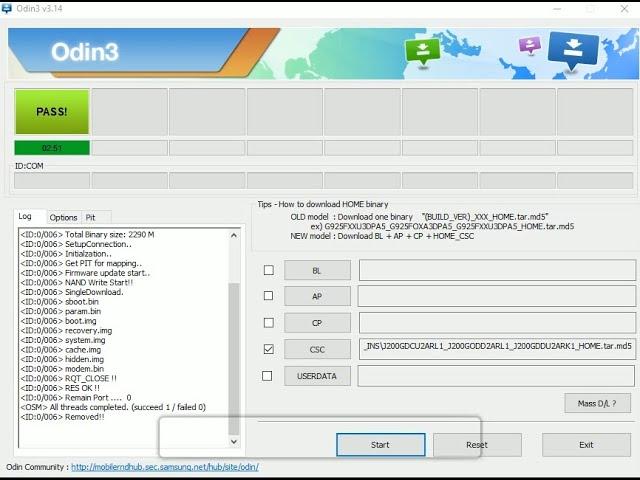Switch to the Pit tab
The width and height of the screenshot is (640, 480).
coord(90,218)
